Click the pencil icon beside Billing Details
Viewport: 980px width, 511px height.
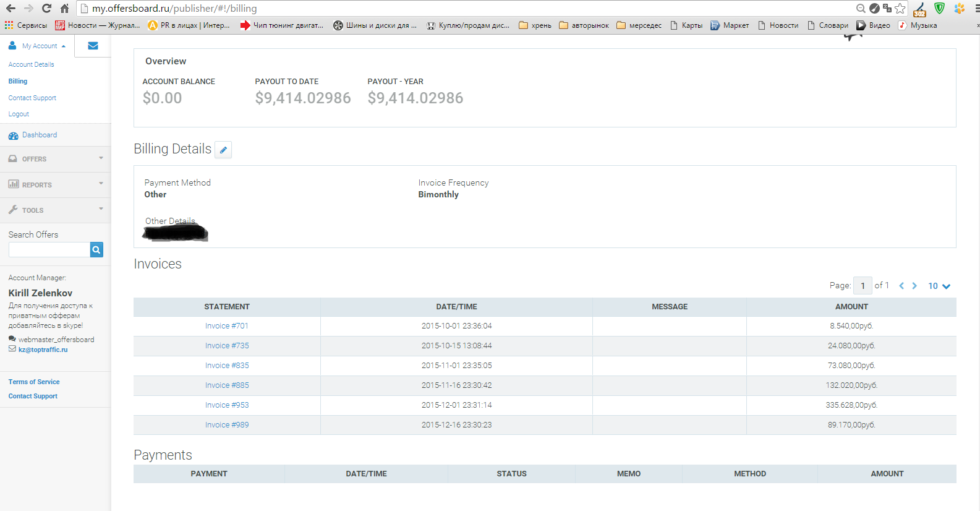tap(223, 150)
